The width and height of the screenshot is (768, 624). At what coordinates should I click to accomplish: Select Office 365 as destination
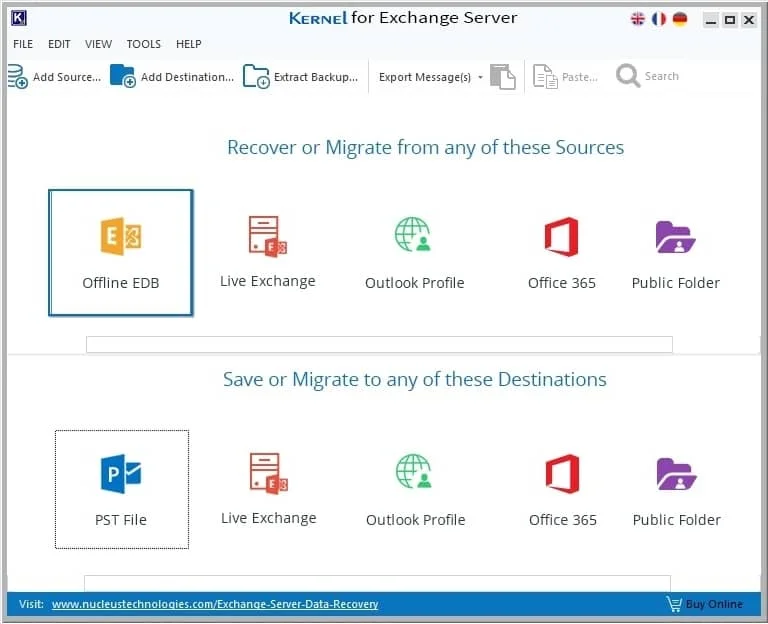pyautogui.click(x=563, y=490)
